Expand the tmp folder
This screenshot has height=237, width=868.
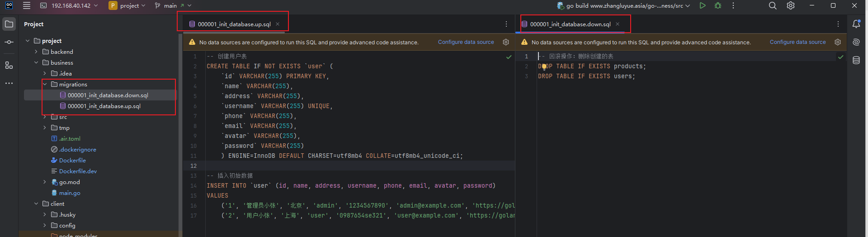[x=45, y=128]
